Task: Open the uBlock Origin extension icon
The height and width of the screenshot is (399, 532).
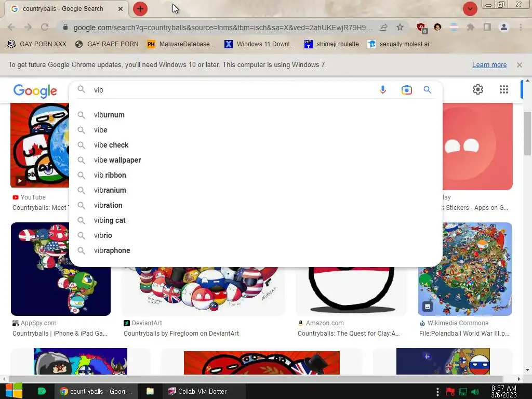Action: click(x=421, y=28)
